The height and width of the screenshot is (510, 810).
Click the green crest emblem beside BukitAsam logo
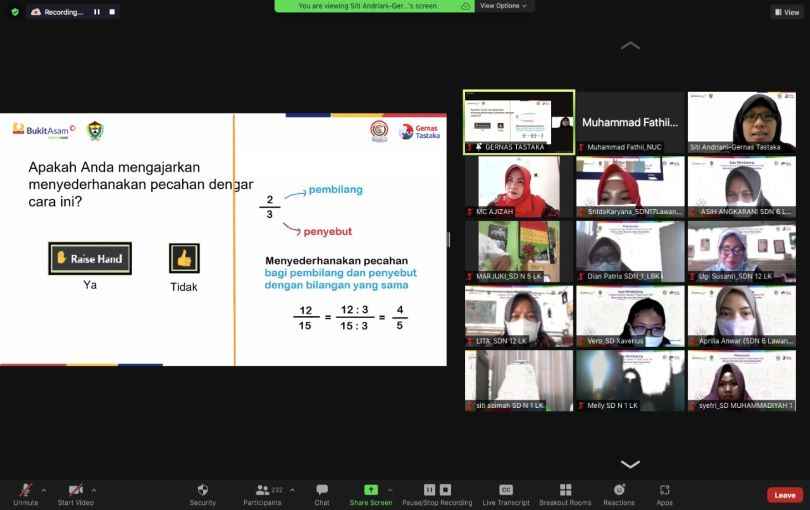(95, 130)
